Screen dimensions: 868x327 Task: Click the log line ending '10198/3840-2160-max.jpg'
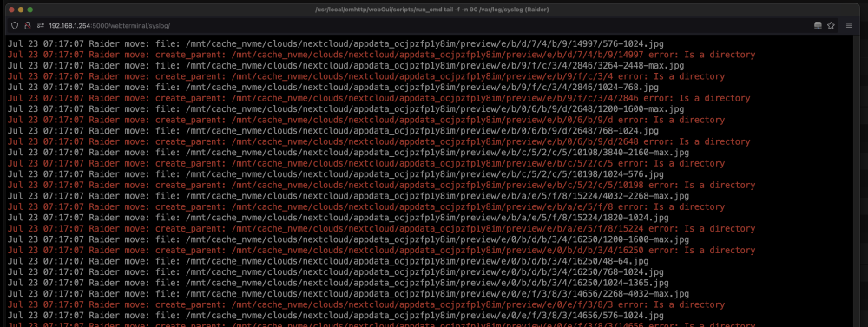[349, 153]
